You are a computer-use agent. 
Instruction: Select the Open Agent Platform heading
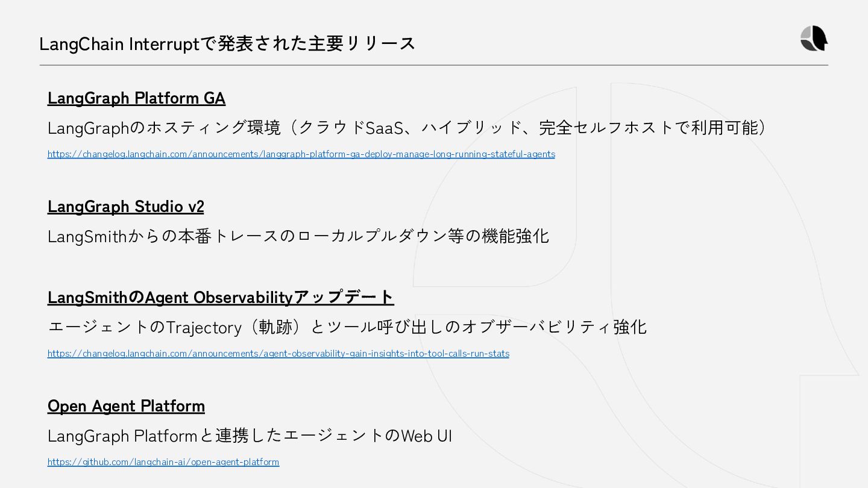[x=126, y=406]
